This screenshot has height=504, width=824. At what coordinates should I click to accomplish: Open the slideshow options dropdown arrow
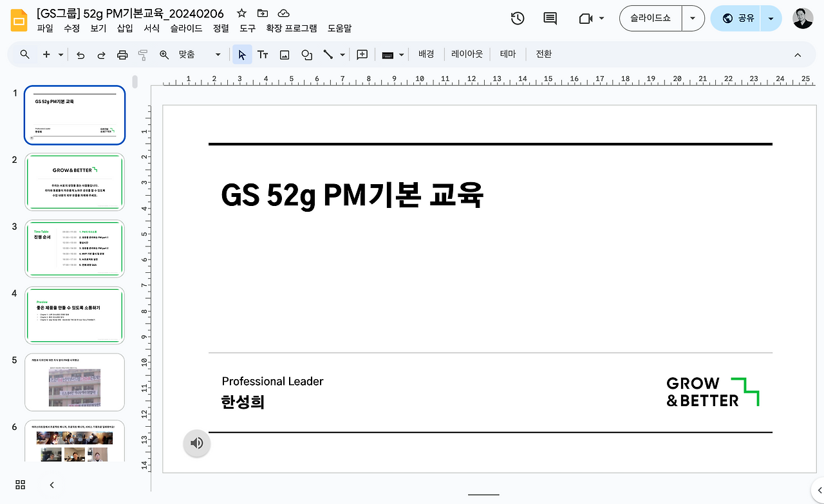click(693, 18)
